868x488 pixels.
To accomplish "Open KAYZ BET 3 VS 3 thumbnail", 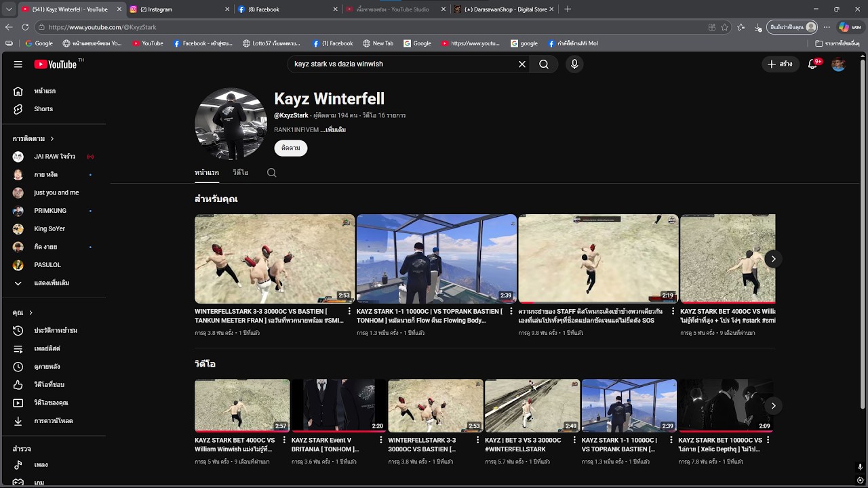I will tap(532, 405).
